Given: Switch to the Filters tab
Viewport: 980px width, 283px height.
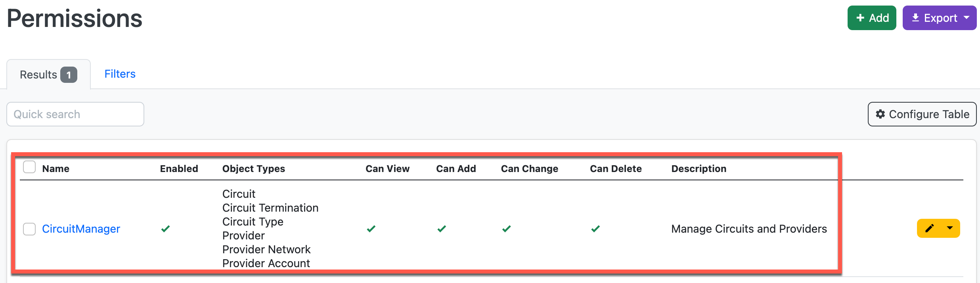Looking at the screenshot, I should pyautogui.click(x=120, y=74).
